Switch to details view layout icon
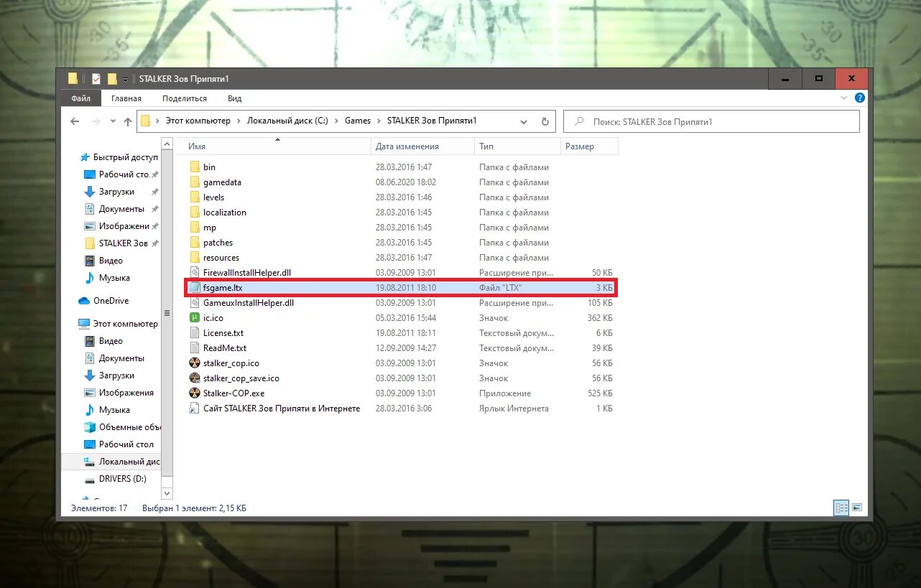The height and width of the screenshot is (588, 921). pos(841,508)
